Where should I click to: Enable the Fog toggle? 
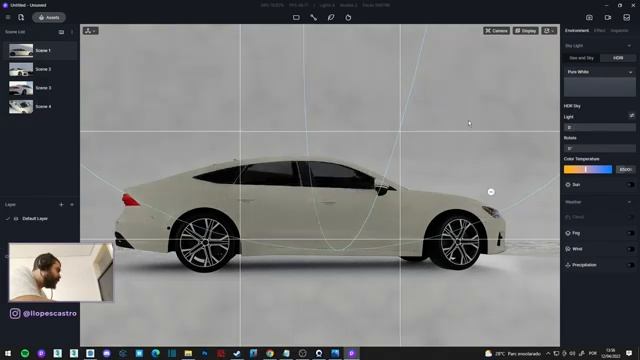pyautogui.click(x=631, y=233)
